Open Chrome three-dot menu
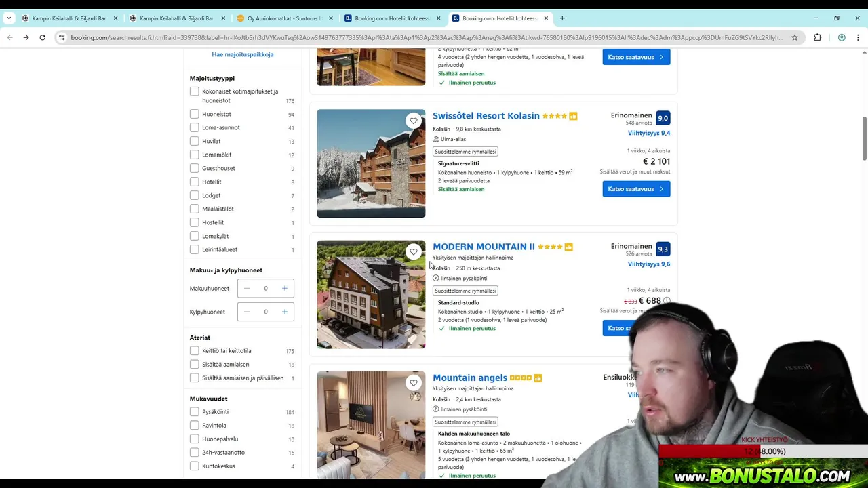This screenshot has height=488, width=868. click(858, 37)
